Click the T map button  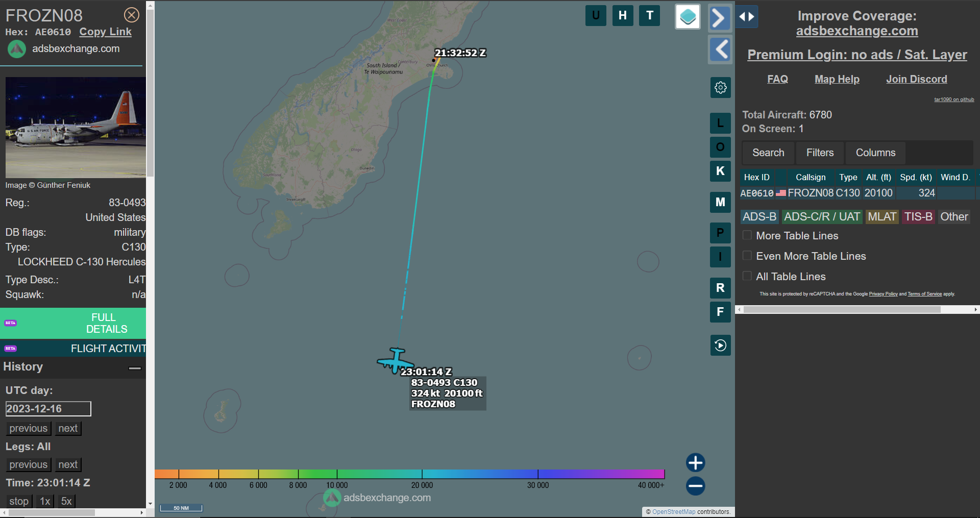click(650, 15)
